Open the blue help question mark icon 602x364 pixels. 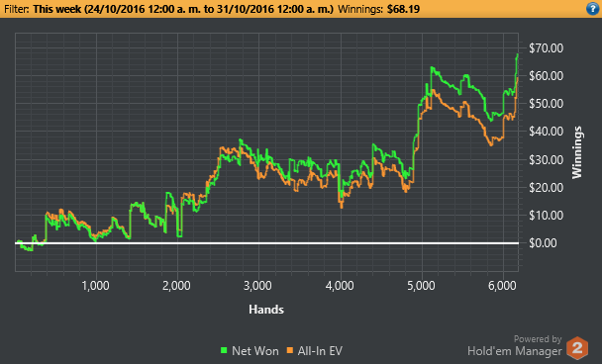(x=593, y=9)
